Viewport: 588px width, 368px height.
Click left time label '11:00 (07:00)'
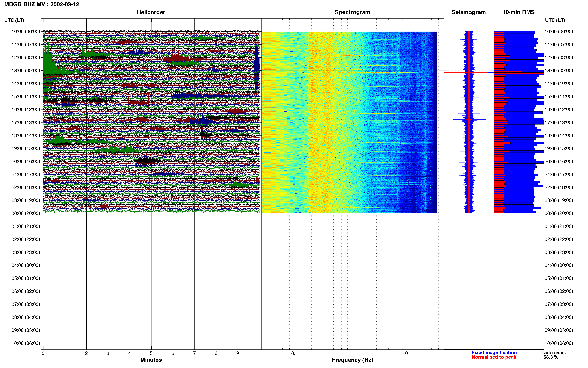[x=26, y=44]
